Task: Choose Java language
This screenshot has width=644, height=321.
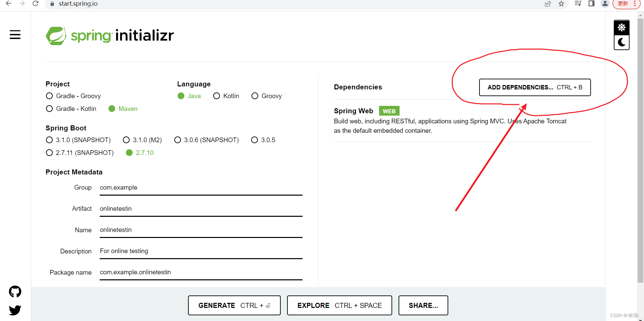Action: (189, 96)
